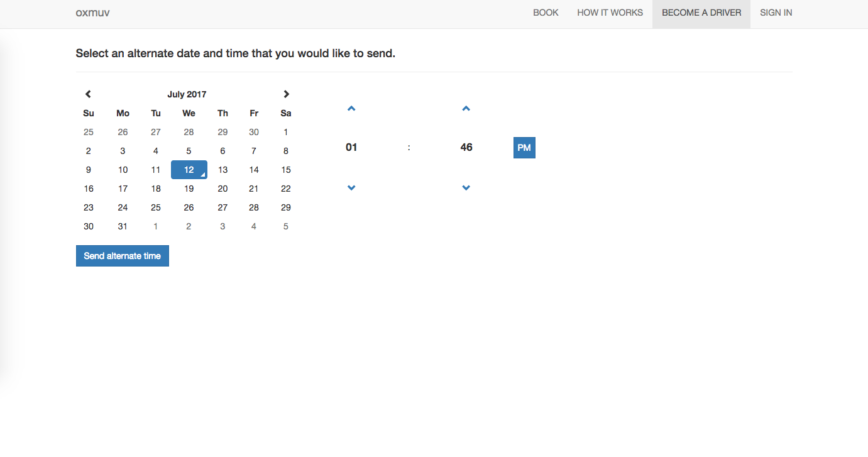868x457 pixels.
Task: Go to HOW IT WORKS page
Action: click(x=610, y=13)
